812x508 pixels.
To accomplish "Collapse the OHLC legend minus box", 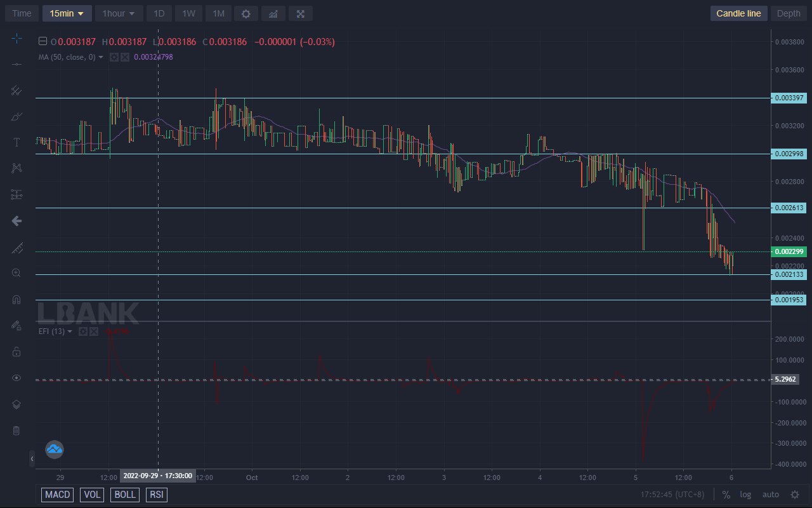I will tap(43, 42).
